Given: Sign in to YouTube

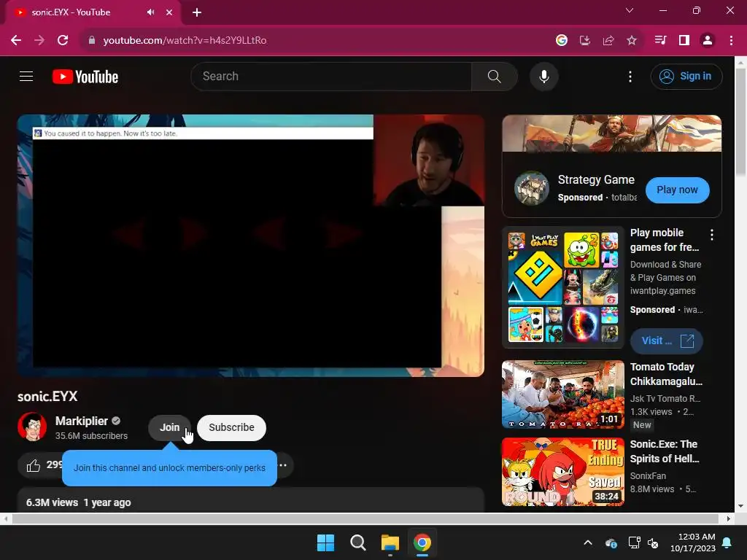Looking at the screenshot, I should (686, 76).
